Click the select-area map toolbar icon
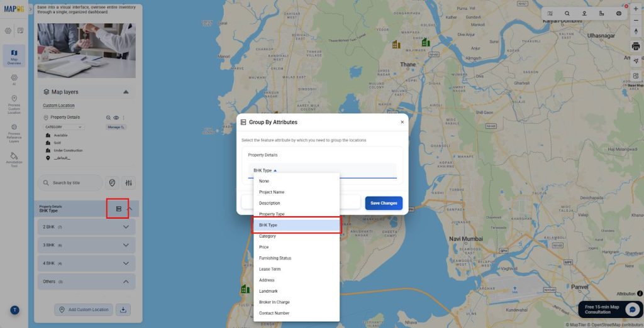The width and height of the screenshot is (644, 328). (550, 14)
